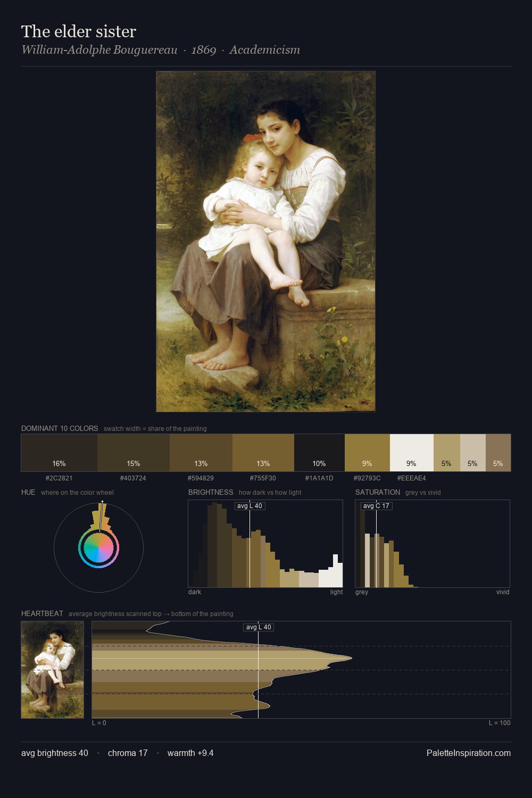Click the heartbeat brightness profile chart
Screen dimensions: 532x798
click(301, 670)
